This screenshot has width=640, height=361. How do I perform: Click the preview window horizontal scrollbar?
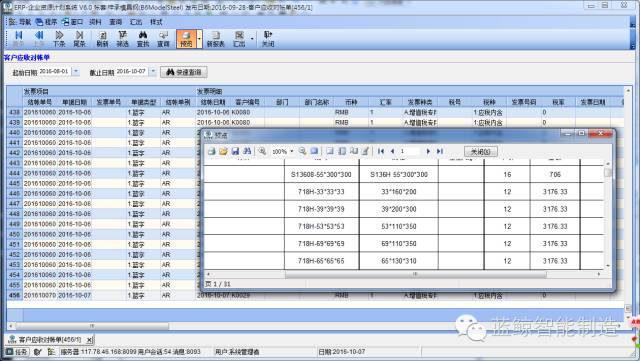(416, 274)
